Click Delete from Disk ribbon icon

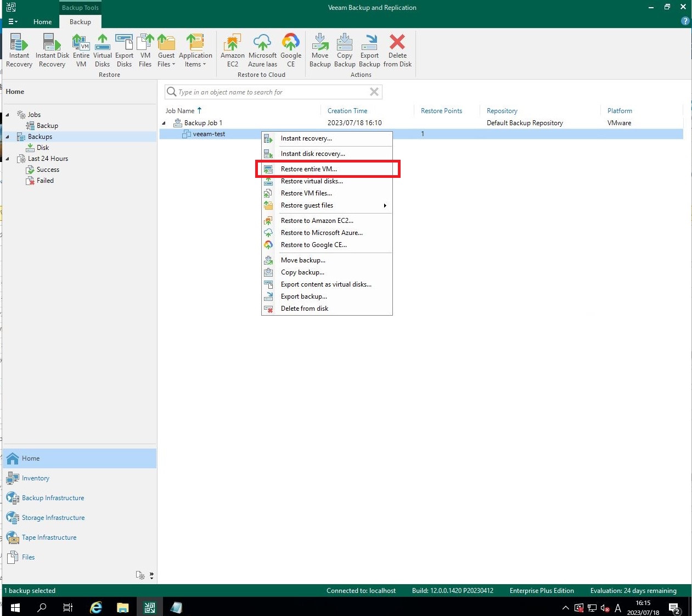point(397,50)
